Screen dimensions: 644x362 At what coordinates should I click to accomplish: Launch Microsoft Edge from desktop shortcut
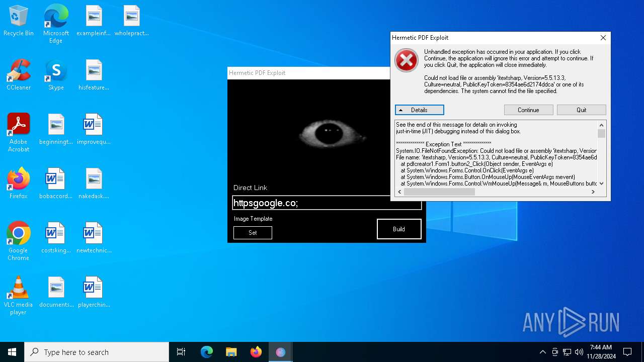point(56,24)
